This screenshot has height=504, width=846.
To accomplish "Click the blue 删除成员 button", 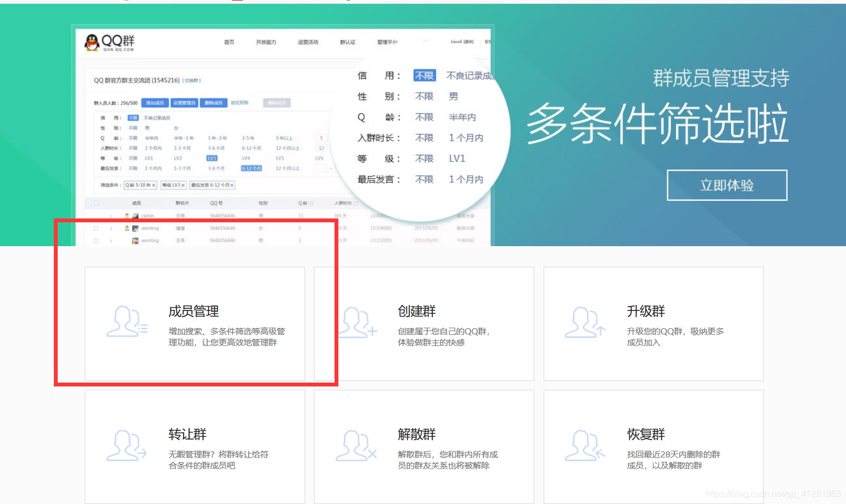I will (213, 103).
